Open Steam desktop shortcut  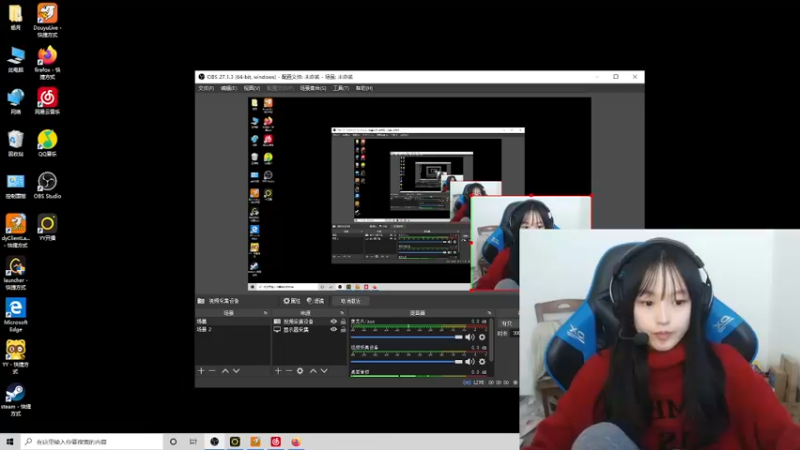(x=16, y=400)
